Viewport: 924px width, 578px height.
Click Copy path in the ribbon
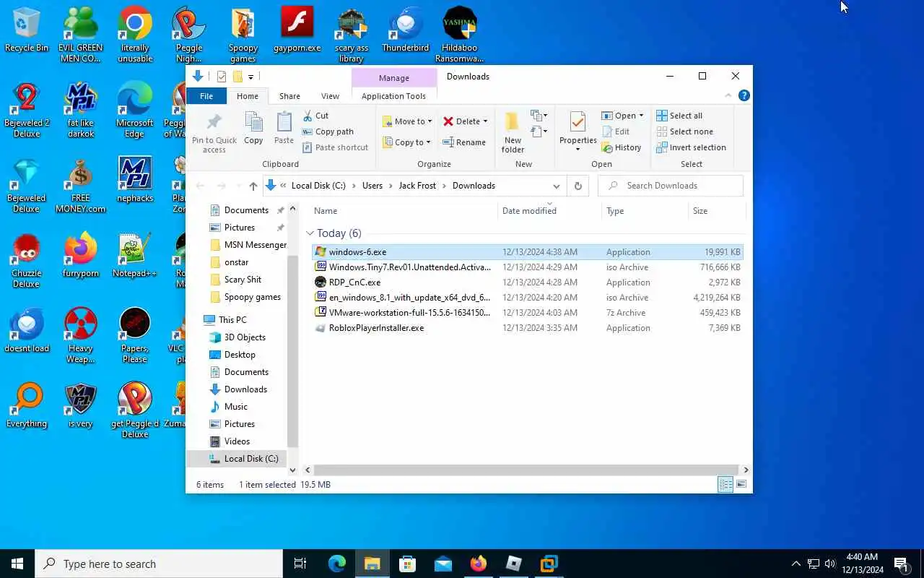pos(328,131)
